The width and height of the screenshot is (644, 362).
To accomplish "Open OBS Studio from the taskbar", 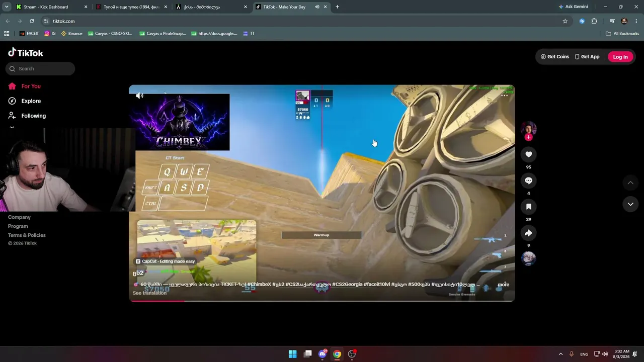I will pyautogui.click(x=352, y=354).
